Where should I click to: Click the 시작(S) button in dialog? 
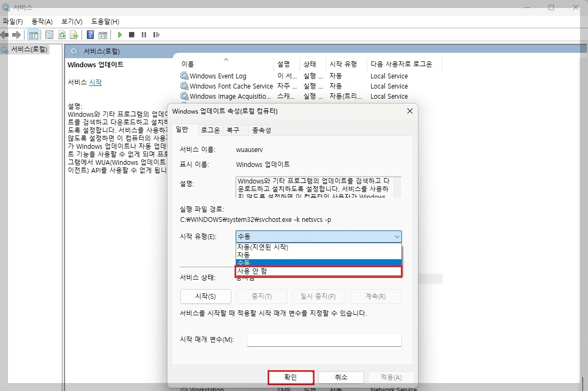pos(205,297)
